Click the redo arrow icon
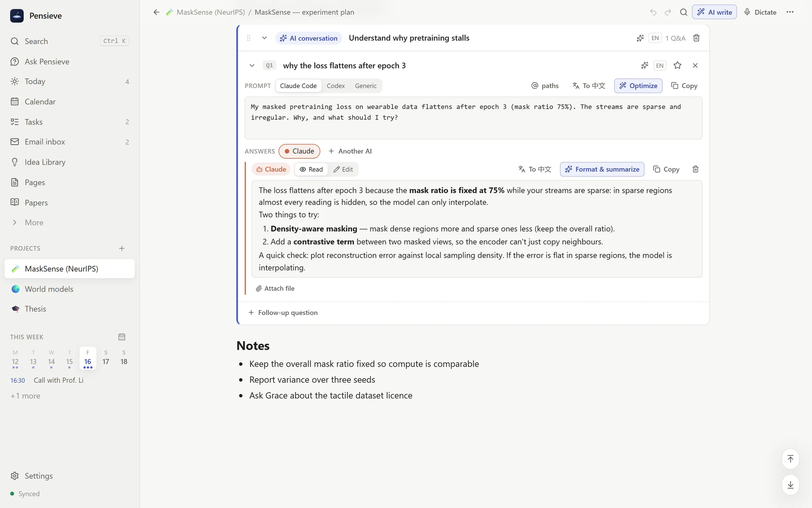 [668, 12]
